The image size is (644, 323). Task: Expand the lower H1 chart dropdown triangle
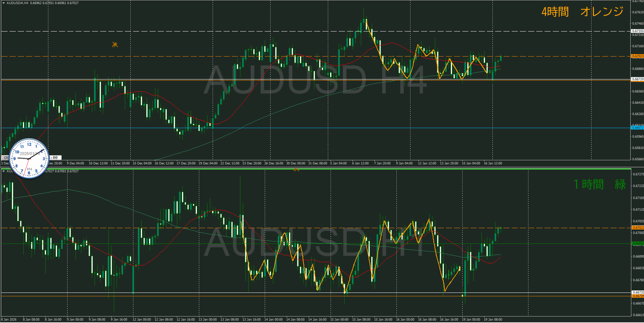[3, 171]
